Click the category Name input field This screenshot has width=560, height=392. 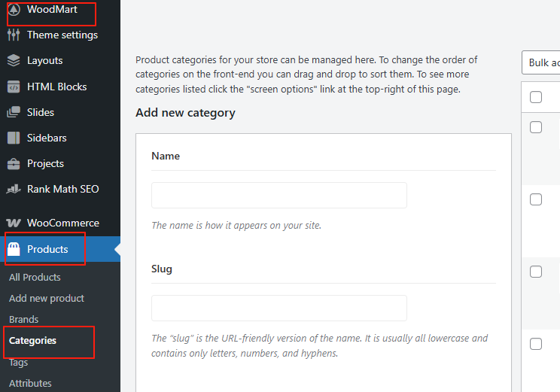point(278,195)
